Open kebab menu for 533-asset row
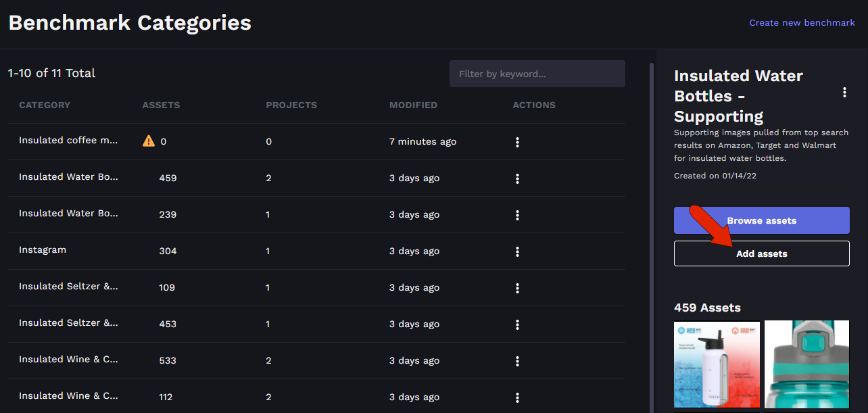Viewport: 868px width, 413px height. pos(517,361)
